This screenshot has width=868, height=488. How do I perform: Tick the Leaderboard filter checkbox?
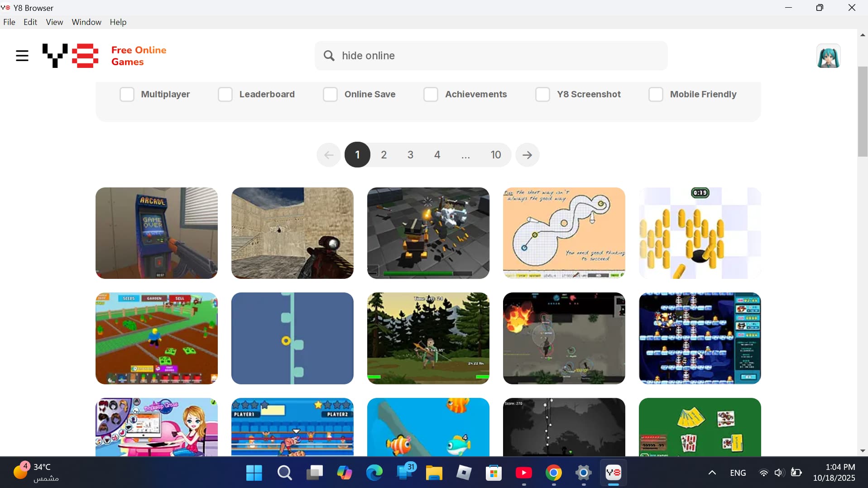point(225,94)
